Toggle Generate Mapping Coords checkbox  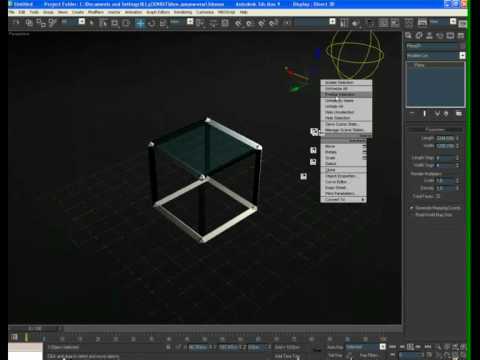pyautogui.click(x=412, y=208)
